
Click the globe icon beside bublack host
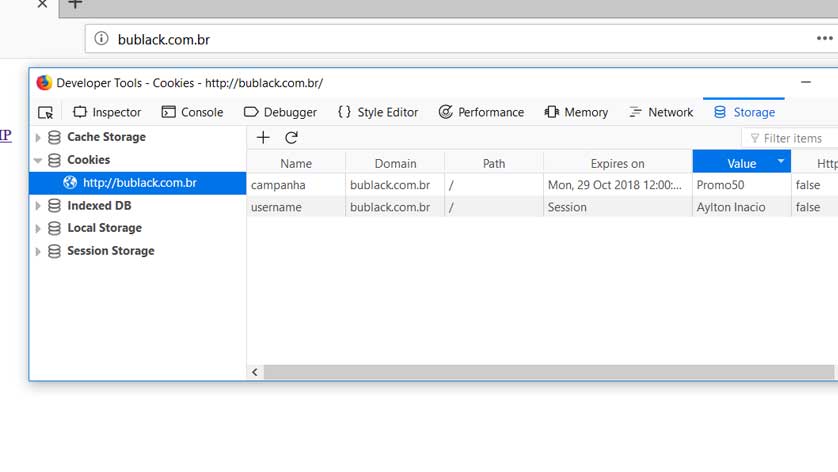[70, 183]
